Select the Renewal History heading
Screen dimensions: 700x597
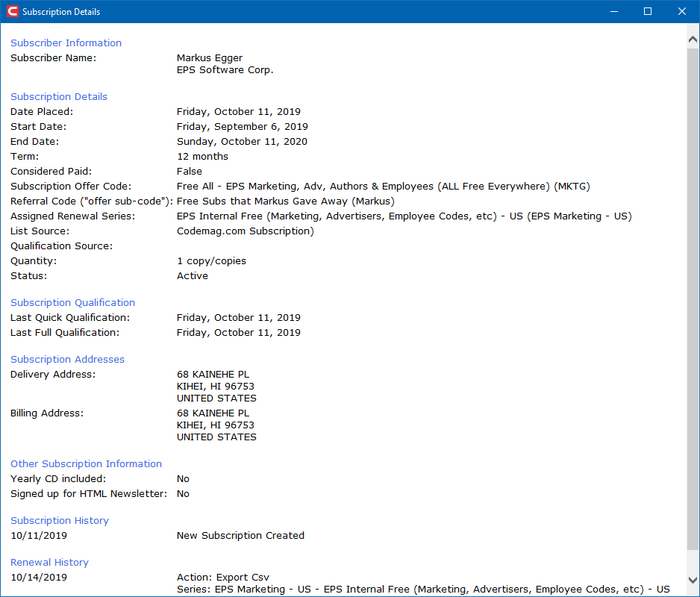pos(49,562)
